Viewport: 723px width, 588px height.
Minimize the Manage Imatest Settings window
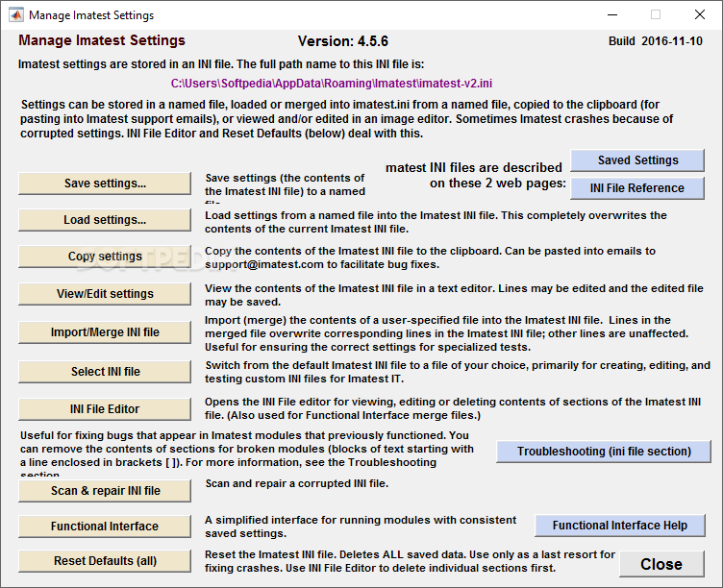click(x=612, y=14)
